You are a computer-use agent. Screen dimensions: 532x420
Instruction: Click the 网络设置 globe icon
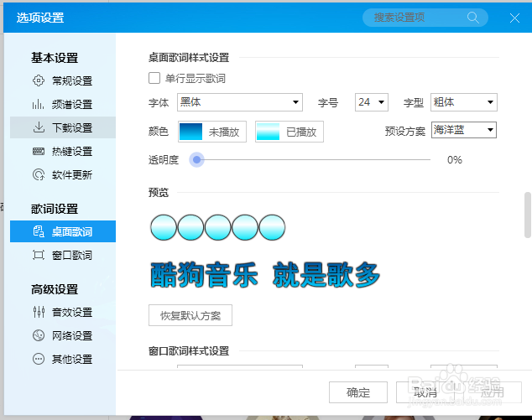pyautogui.click(x=39, y=335)
